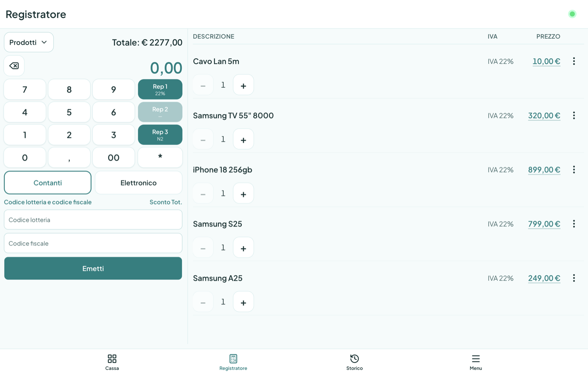Viewport: 588px width, 374px height.
Task: Select Rep 2 department button
Action: coord(160,112)
